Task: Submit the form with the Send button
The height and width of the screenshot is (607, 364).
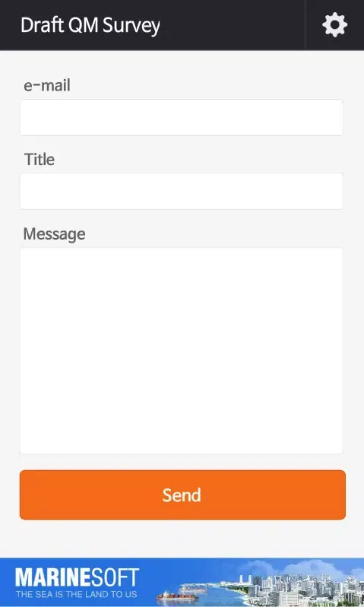Action: pos(182,494)
